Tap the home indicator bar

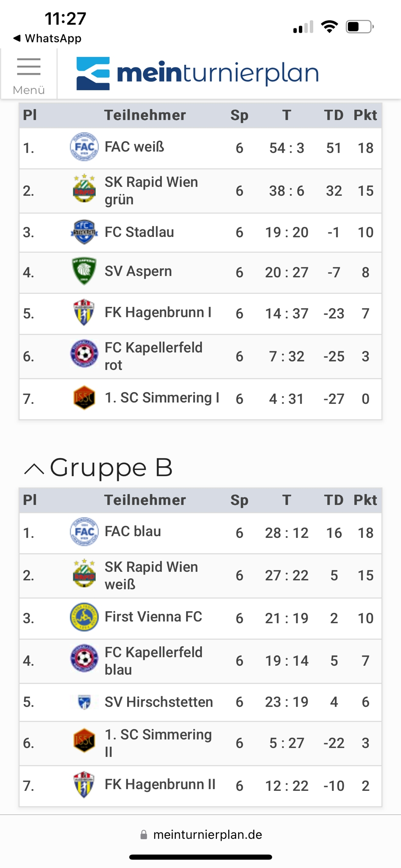coord(200,857)
